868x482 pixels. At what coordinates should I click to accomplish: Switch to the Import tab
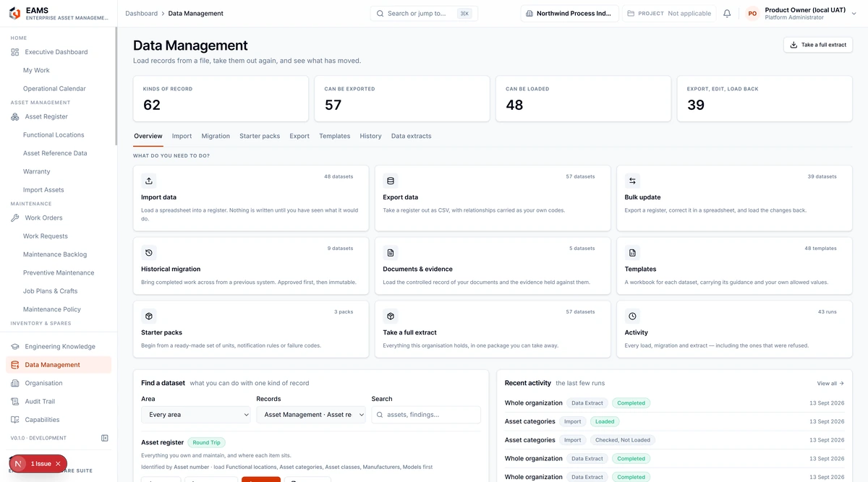(x=182, y=136)
